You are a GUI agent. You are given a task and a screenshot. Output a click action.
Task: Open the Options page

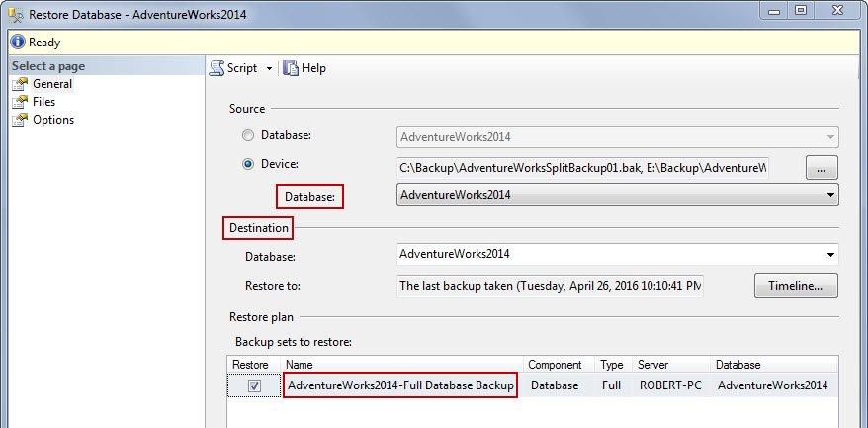tap(53, 120)
